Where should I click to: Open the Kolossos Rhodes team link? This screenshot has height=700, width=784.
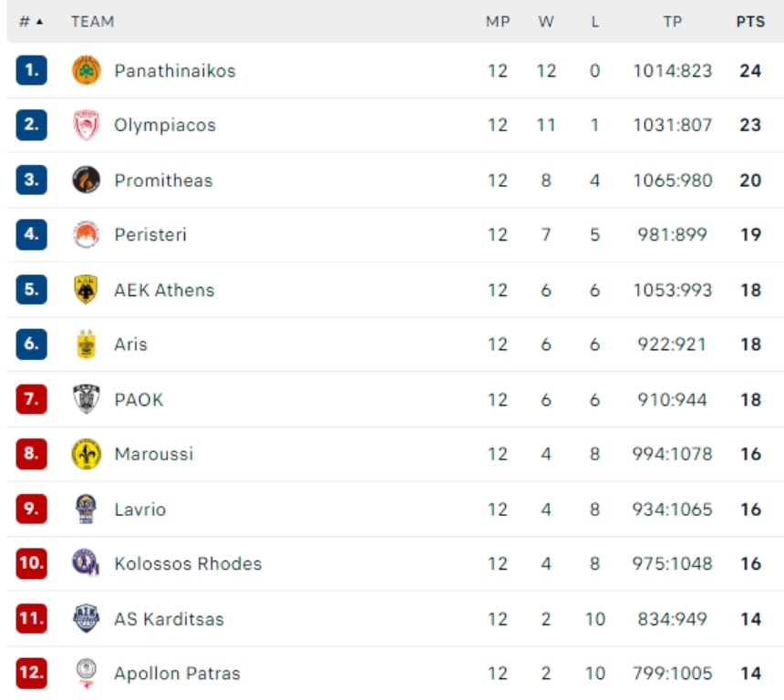tap(188, 563)
